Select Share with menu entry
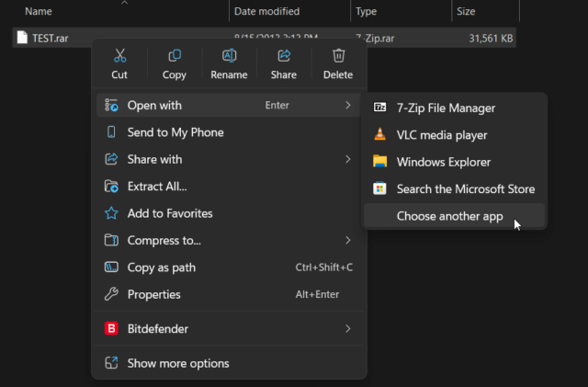The width and height of the screenshot is (588, 387). 228,159
